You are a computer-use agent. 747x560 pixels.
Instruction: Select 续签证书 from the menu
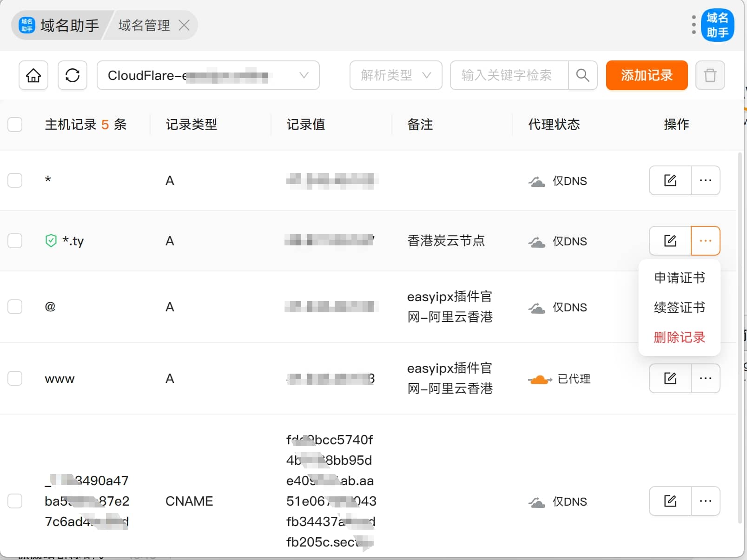click(x=679, y=308)
